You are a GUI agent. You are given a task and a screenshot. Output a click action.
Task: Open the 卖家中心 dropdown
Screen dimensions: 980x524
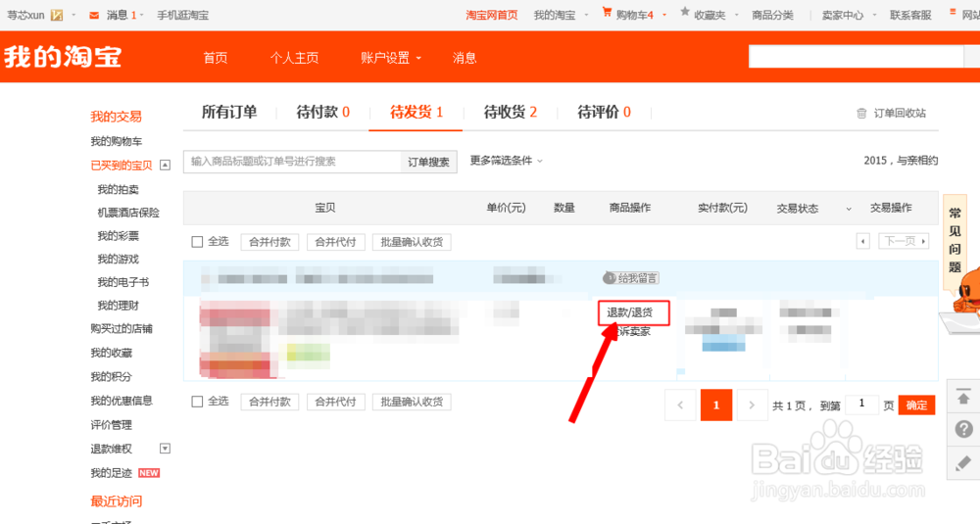pyautogui.click(x=849, y=15)
